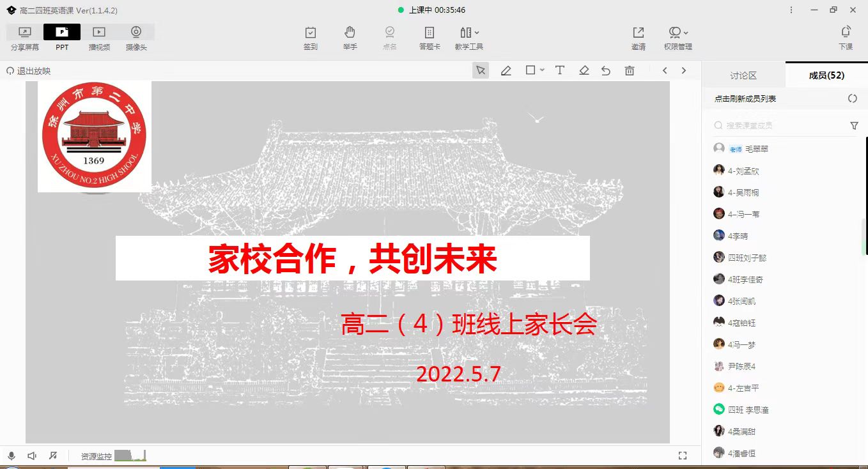Undo the last annotation
The height and width of the screenshot is (469, 868).
[606, 70]
